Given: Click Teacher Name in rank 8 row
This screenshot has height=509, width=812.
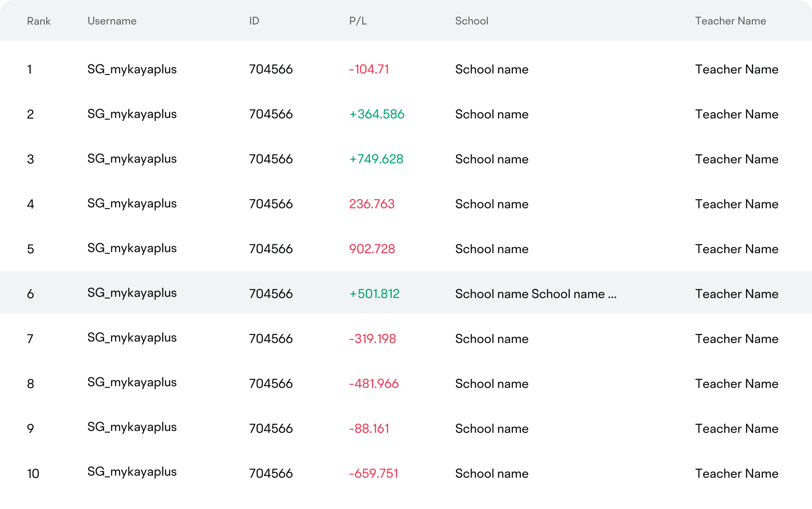Looking at the screenshot, I should [x=736, y=384].
